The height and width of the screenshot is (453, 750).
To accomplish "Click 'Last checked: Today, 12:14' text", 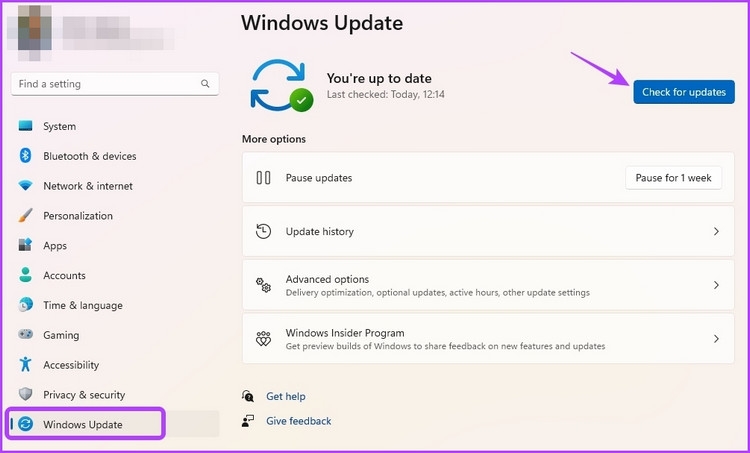I will pyautogui.click(x=386, y=94).
